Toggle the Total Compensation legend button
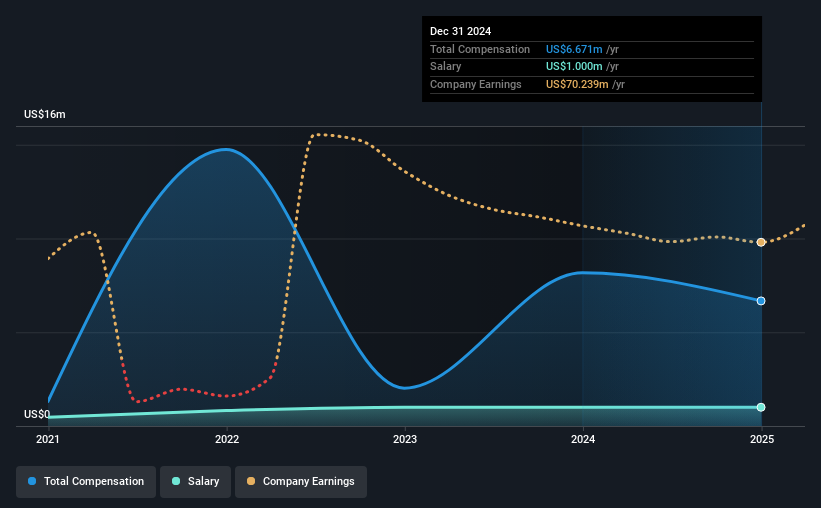821x508 pixels. (x=86, y=482)
